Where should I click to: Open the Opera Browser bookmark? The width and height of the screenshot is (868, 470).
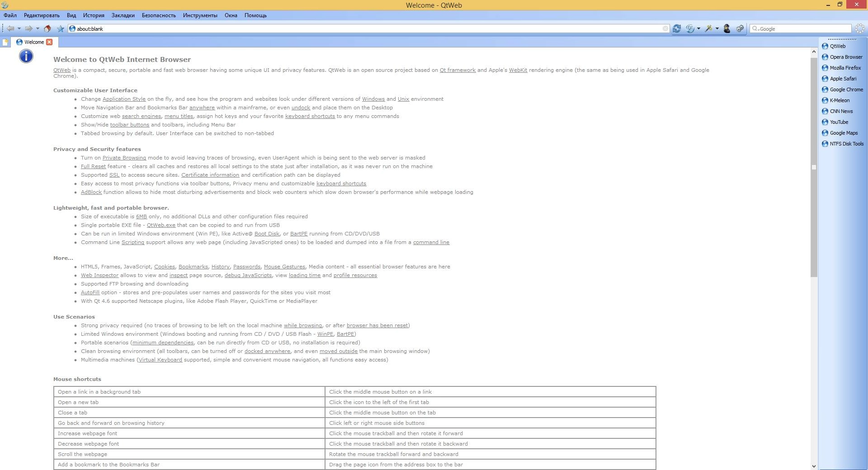(x=842, y=57)
